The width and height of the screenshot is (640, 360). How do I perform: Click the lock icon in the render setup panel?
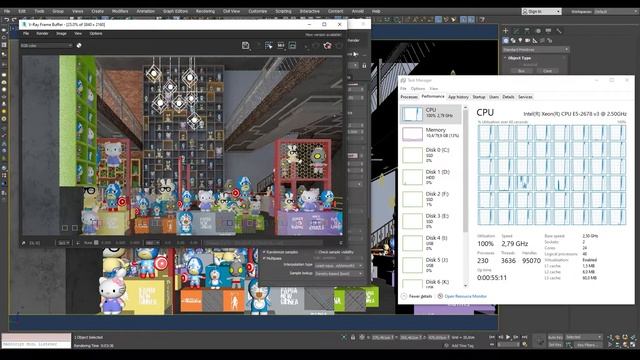point(364,65)
